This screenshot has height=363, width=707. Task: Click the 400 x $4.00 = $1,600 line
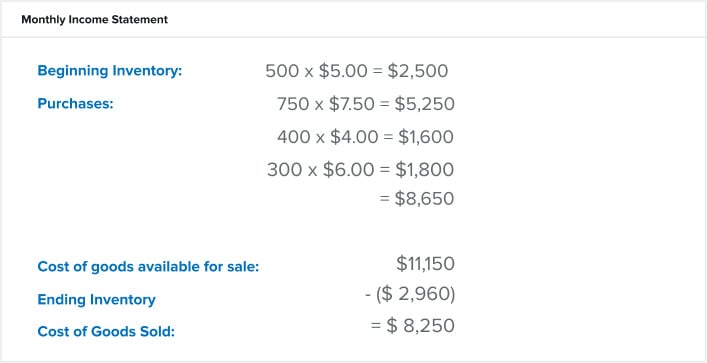[x=365, y=137]
